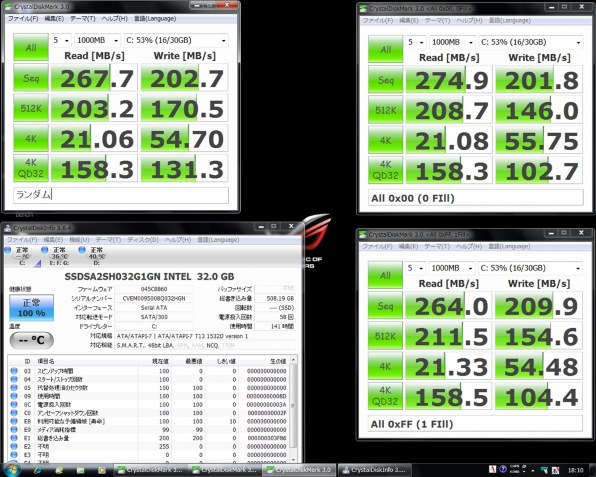
Task: Open drive C: dropdown in the All 0x00 window
Action: (x=531, y=42)
